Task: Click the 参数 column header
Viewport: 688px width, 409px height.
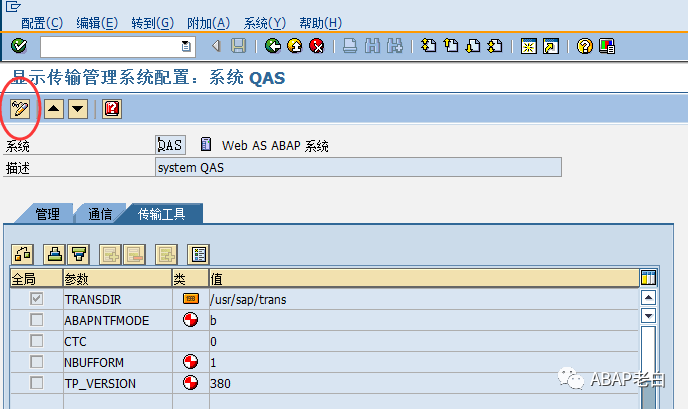Action: pos(118,278)
